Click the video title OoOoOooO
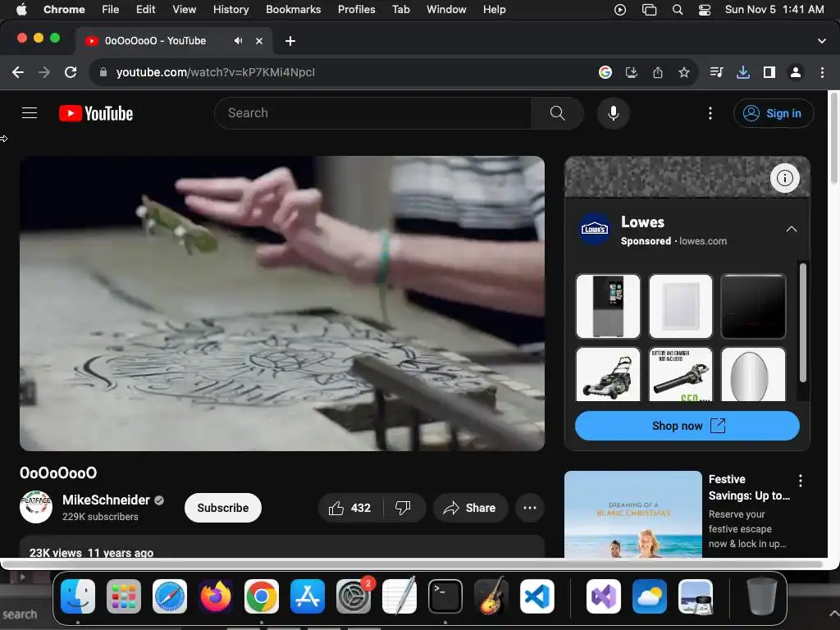The height and width of the screenshot is (630, 840). (58, 473)
